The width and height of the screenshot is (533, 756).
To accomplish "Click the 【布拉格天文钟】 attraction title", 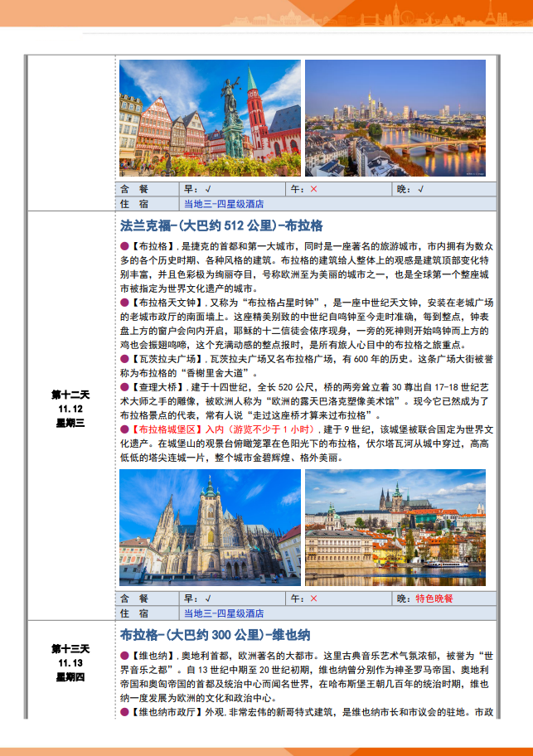I will tap(167, 303).
